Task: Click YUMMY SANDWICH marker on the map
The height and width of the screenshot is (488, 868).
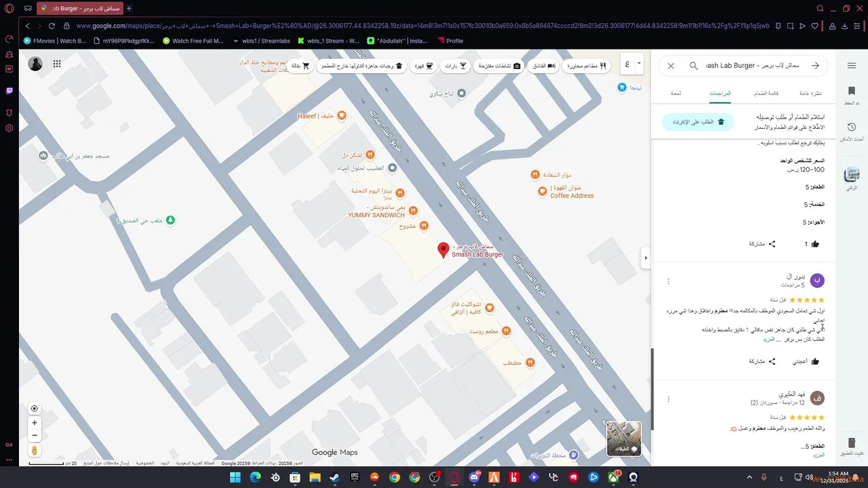Action: (413, 211)
